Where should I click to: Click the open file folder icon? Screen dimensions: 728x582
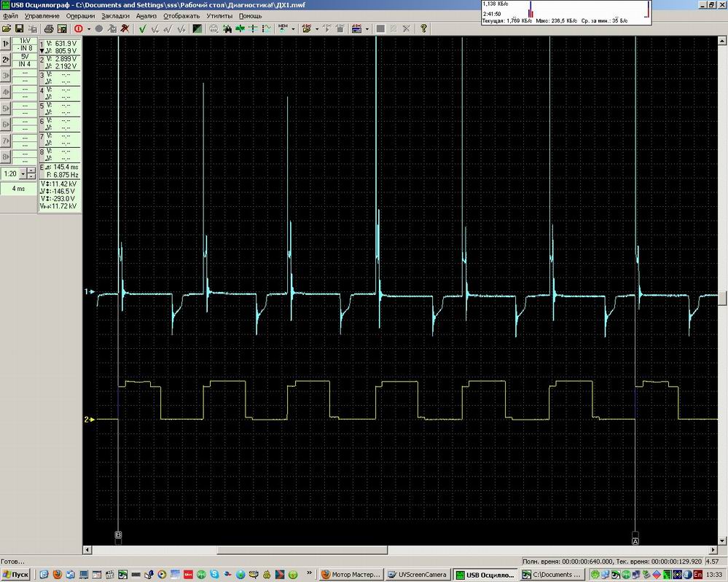(x=7, y=29)
